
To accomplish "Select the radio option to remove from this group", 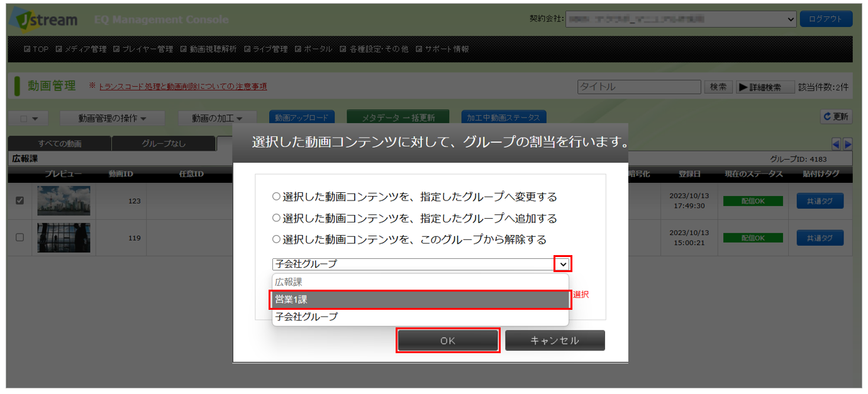I will 276,239.
